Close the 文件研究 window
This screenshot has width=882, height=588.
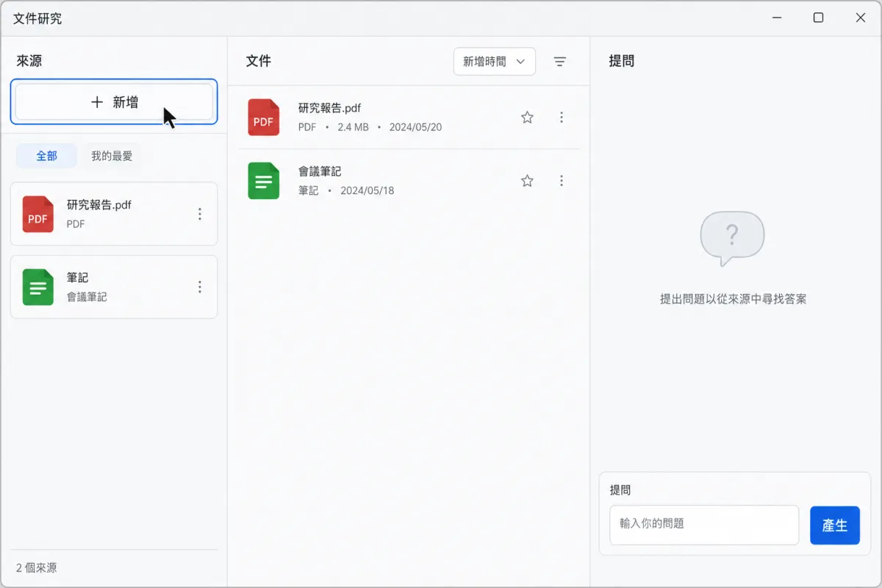pos(861,18)
